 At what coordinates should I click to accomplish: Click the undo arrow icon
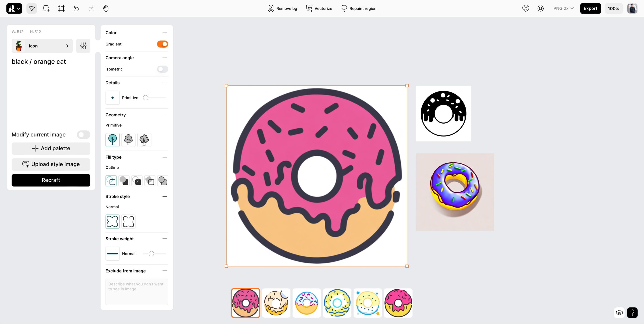pyautogui.click(x=76, y=9)
